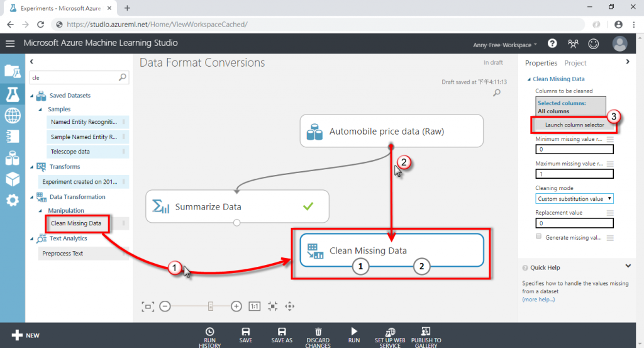Click the Experiments browser tab
644x348 pixels.
click(x=60, y=8)
